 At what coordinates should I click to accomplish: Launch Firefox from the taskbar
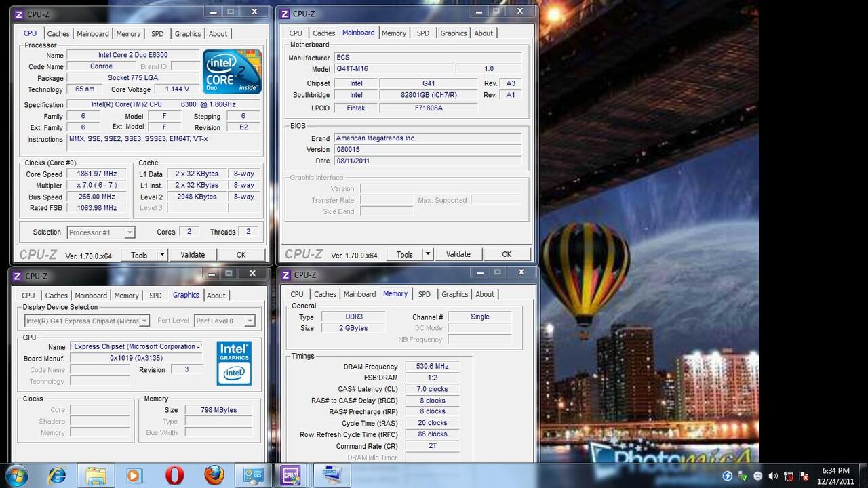click(x=214, y=476)
